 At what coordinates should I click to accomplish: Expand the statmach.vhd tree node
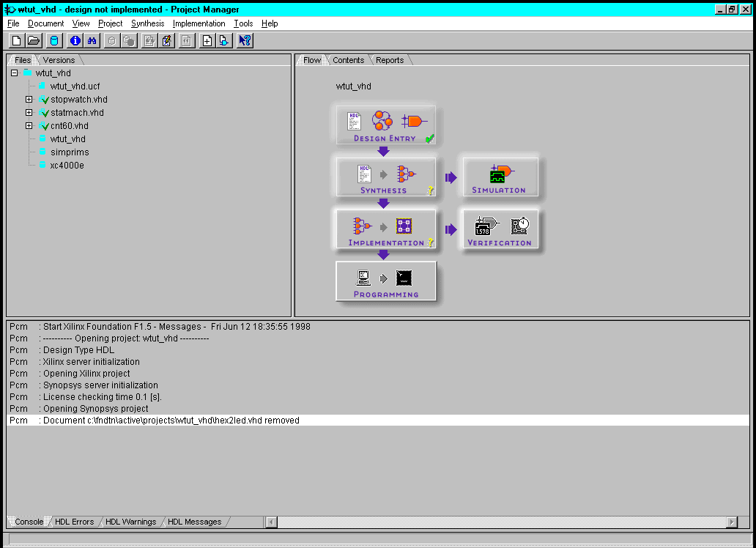coord(29,112)
